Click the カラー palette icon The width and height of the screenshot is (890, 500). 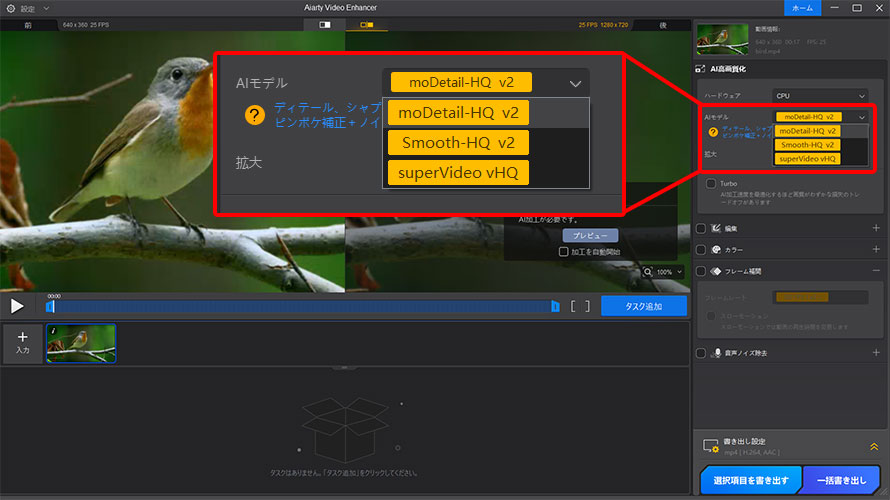click(x=716, y=250)
